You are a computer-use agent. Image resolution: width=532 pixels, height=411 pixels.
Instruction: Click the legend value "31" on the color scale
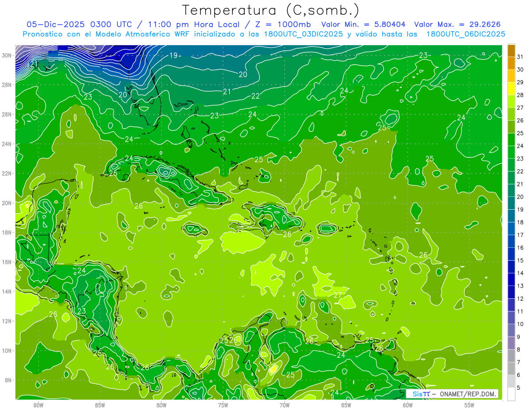pos(520,57)
